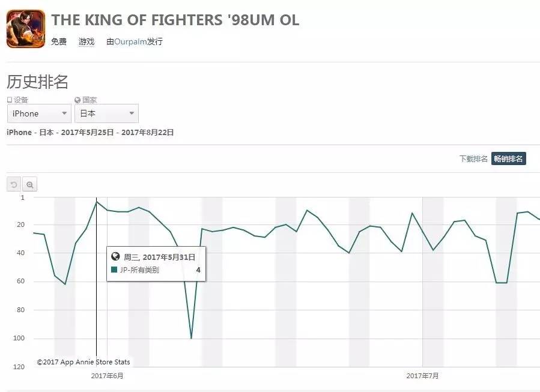Click the THE KING OF FIGHTERS '98UM OL title

point(175,20)
